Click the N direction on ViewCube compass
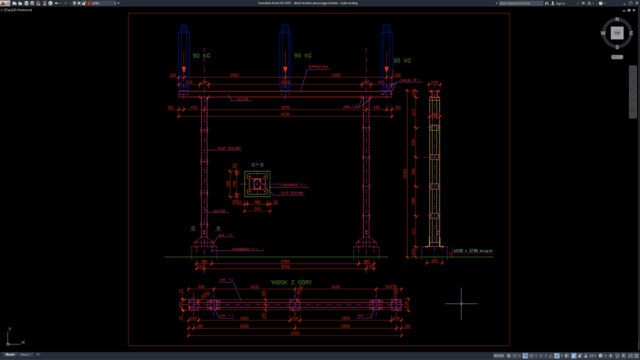The height and width of the screenshot is (360, 640). point(617,19)
